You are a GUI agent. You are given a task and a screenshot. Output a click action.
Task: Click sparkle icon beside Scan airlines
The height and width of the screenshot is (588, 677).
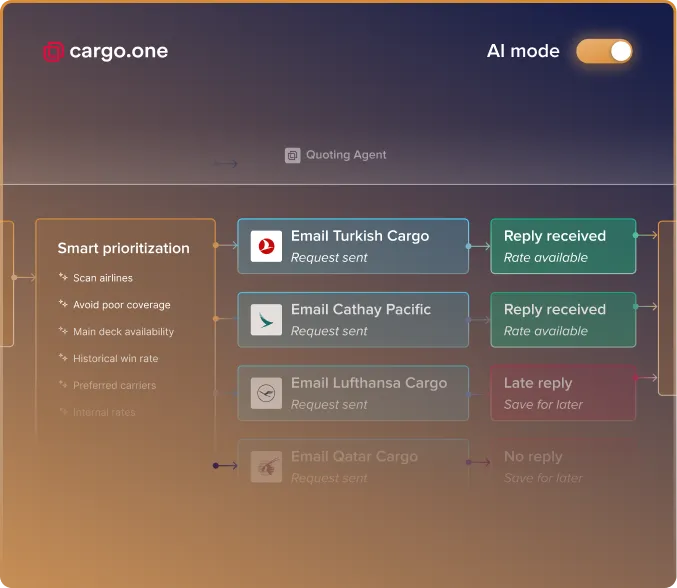click(x=63, y=277)
